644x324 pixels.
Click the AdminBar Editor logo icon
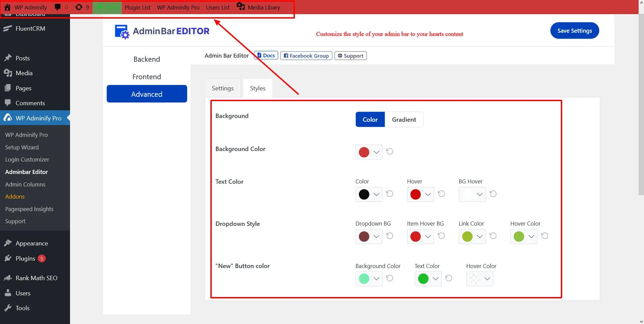(122, 31)
